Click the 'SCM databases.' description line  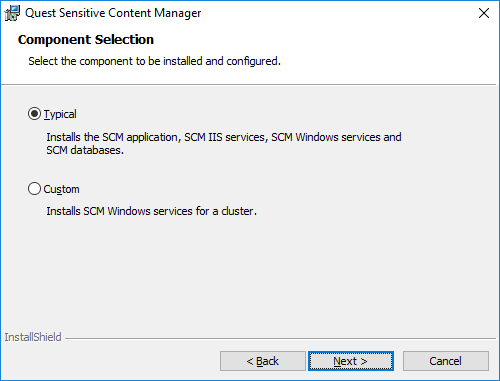[x=85, y=150]
